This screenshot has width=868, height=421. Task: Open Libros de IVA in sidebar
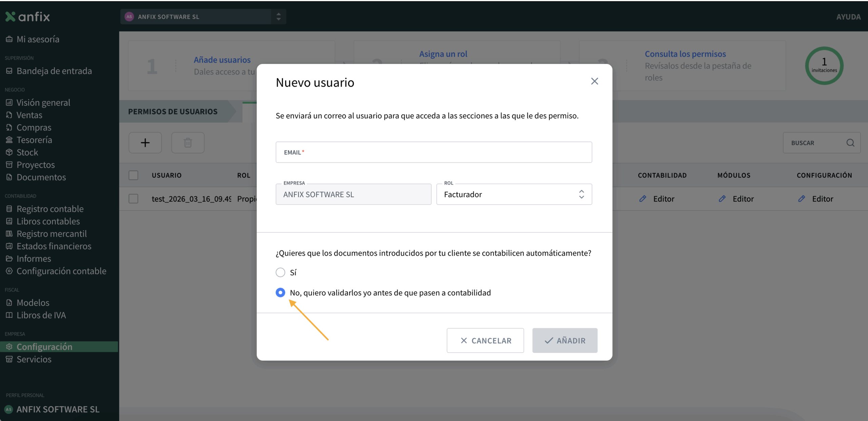coord(41,315)
